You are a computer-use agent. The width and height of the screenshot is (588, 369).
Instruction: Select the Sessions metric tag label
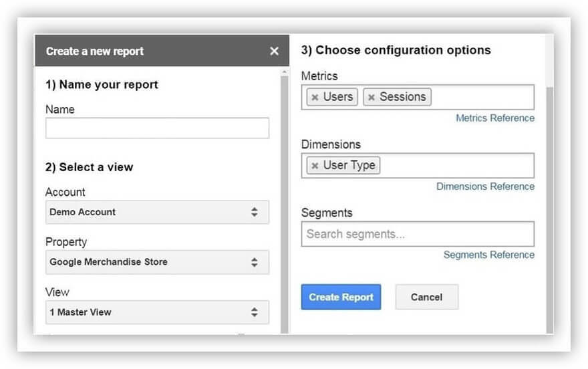[403, 97]
